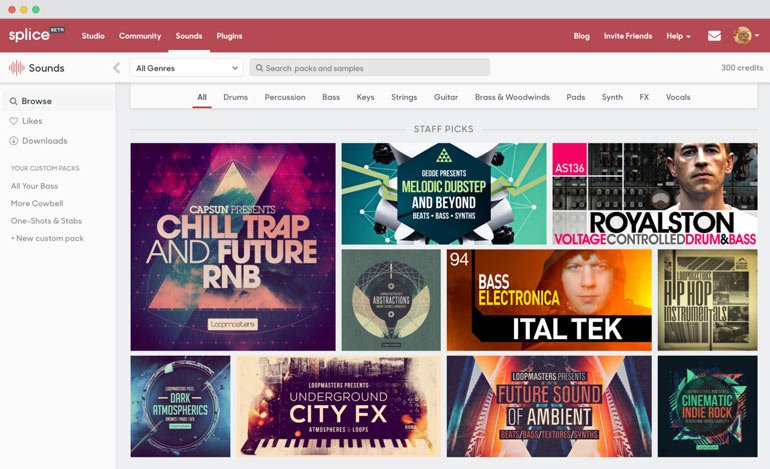This screenshot has width=770, height=469.
Task: Create a new custom pack
Action: click(x=47, y=238)
